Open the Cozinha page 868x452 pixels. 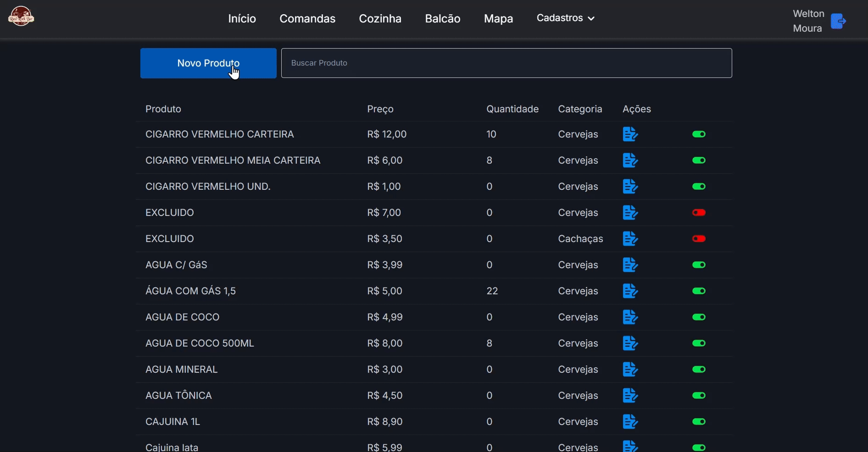pyautogui.click(x=380, y=19)
